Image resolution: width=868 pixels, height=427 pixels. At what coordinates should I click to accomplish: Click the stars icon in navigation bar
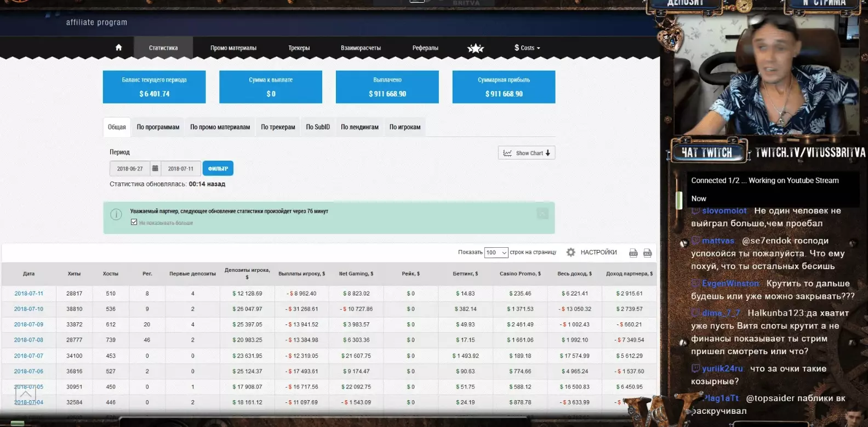pyautogui.click(x=475, y=48)
